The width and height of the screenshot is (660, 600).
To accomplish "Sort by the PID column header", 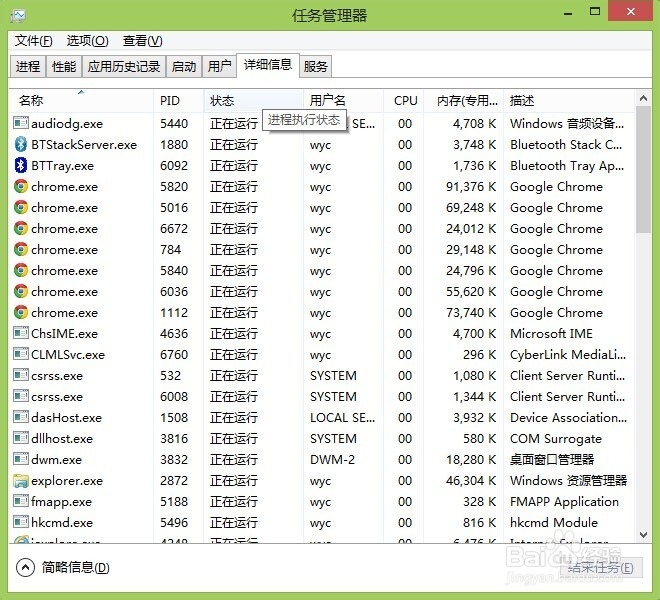I will (179, 100).
